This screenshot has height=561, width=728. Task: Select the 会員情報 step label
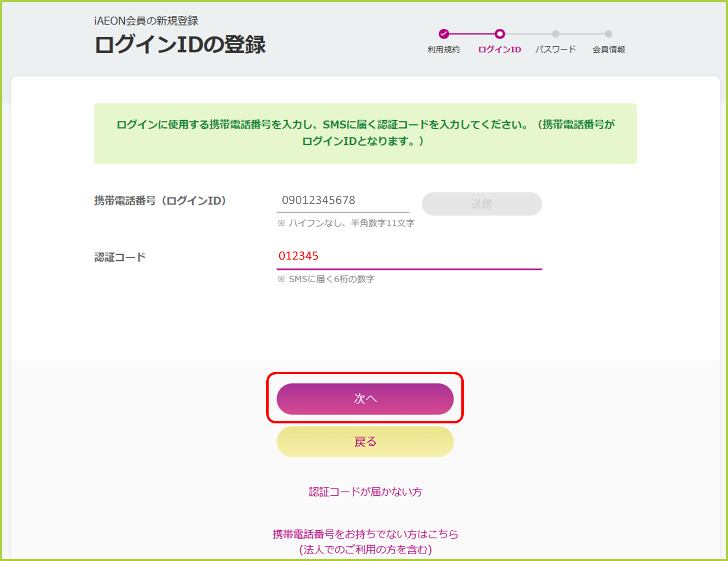click(609, 50)
